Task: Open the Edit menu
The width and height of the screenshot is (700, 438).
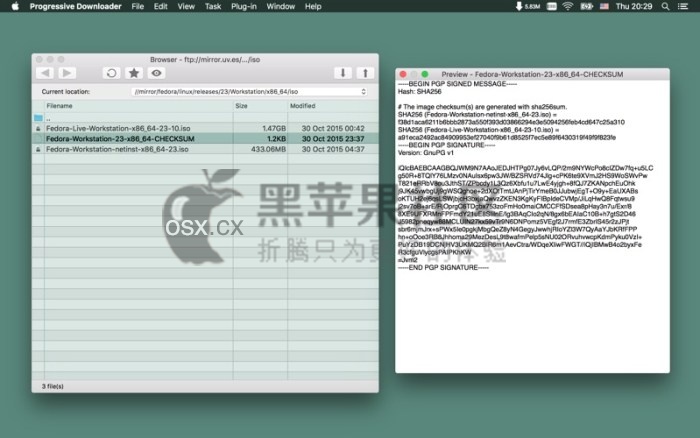Action: coord(160,6)
